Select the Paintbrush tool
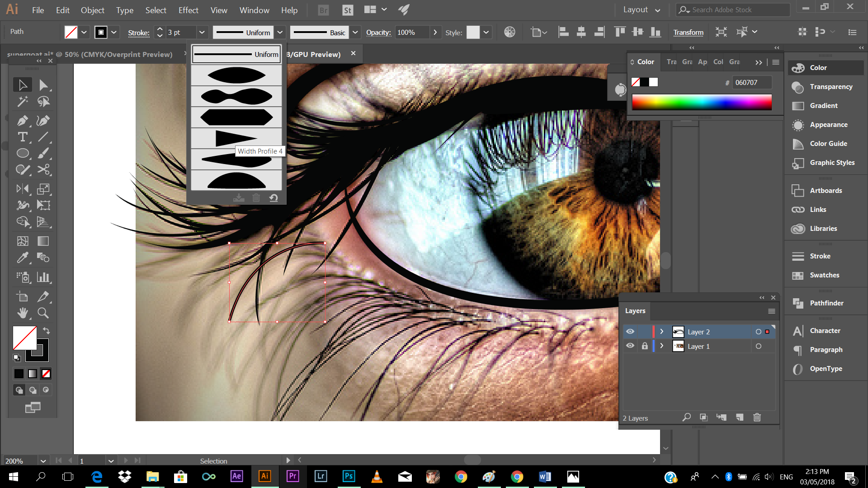The width and height of the screenshot is (868, 488). (43, 153)
